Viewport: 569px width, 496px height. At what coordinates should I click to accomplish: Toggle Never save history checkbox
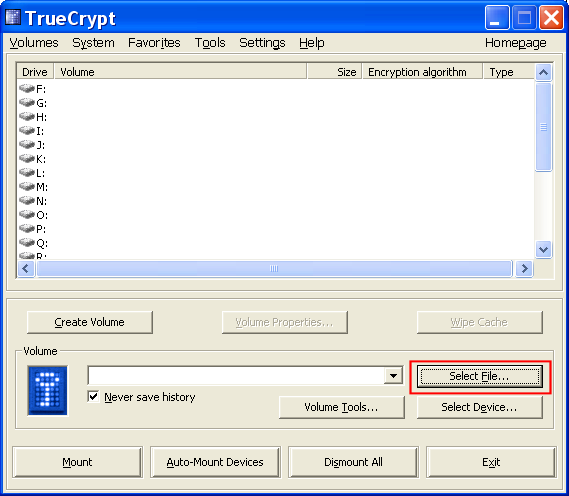[93, 397]
